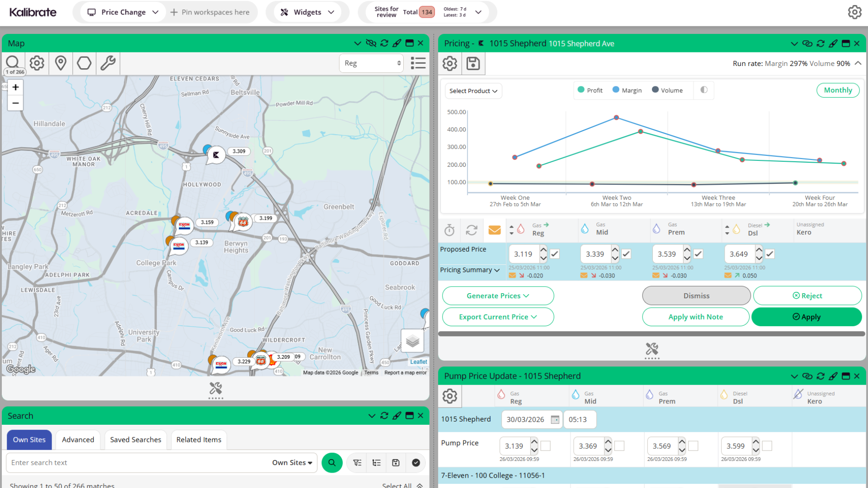
Task: Open the map wrench tools icon
Action: [x=108, y=63]
